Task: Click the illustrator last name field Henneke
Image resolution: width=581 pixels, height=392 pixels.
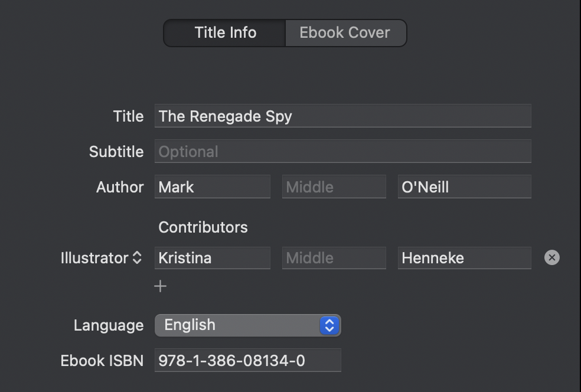Action: tap(464, 258)
